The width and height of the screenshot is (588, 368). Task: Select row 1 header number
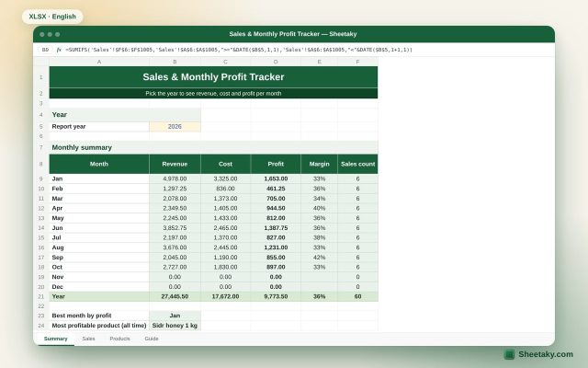tap(41, 77)
